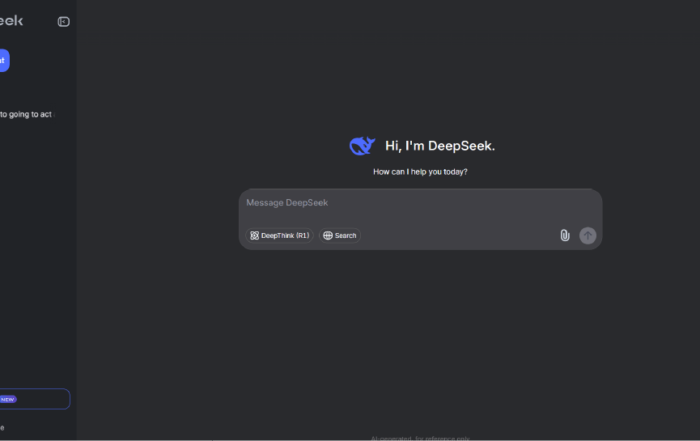This screenshot has height=441, width=700.
Task: Click the purple NEW badge
Action: coord(8,399)
